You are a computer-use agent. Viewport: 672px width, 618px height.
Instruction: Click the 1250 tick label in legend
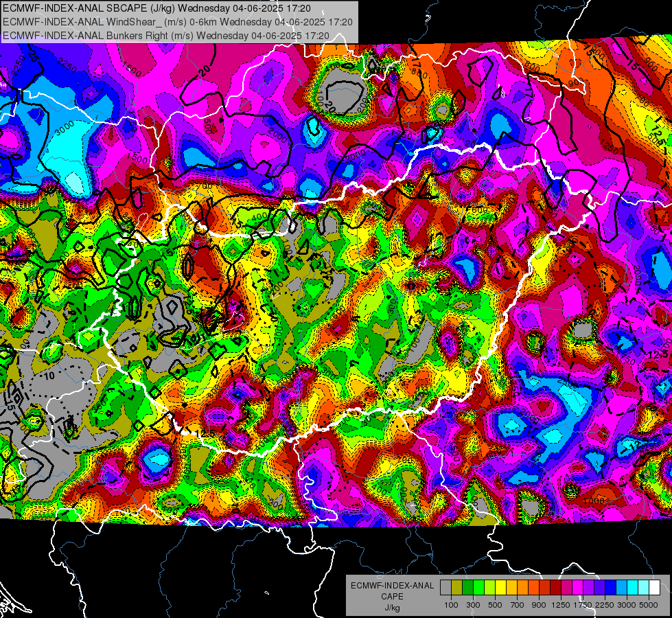coord(561,605)
